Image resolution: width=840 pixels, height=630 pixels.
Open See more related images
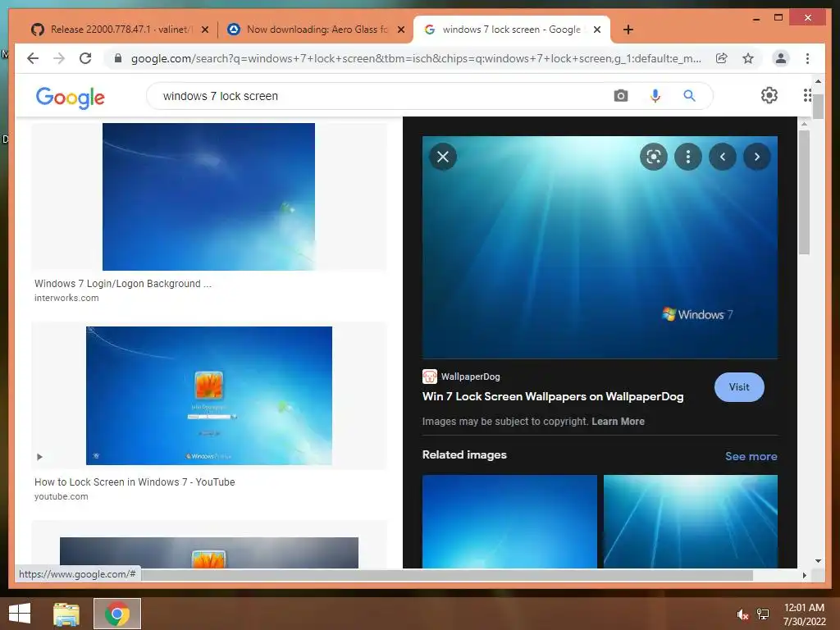(x=751, y=456)
